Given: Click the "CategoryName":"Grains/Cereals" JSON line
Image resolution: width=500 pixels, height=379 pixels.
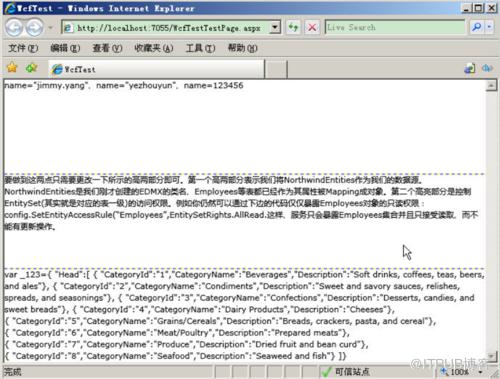Looking at the screenshot, I should coord(220,321).
